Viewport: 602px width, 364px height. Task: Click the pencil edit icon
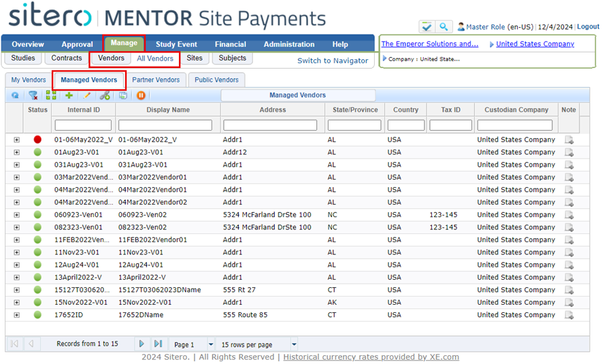pos(87,95)
